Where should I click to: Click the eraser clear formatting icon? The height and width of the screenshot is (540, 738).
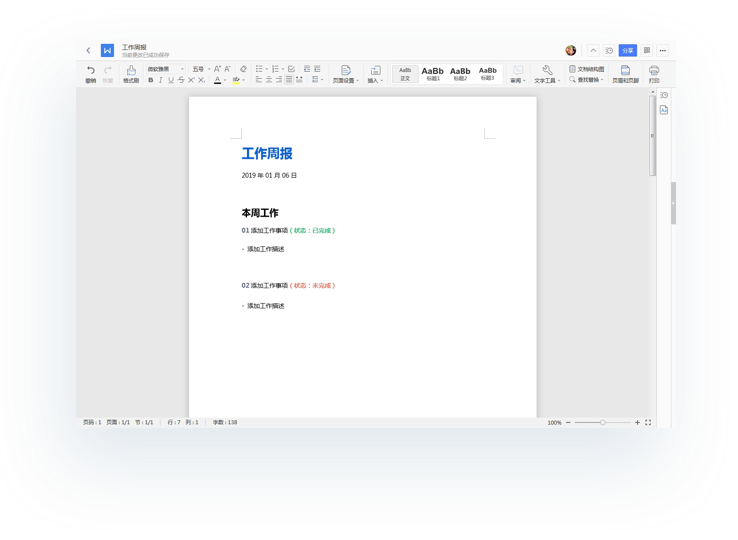click(243, 69)
